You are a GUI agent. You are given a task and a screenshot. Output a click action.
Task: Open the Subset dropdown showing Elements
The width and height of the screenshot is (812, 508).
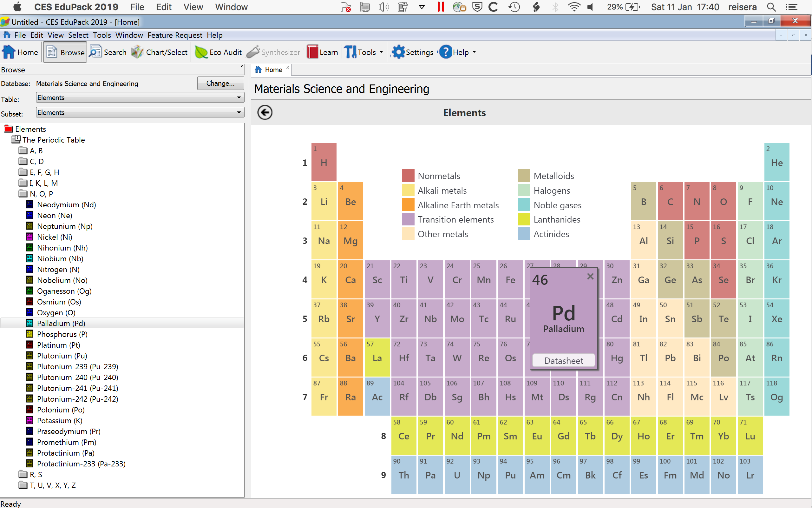(140, 112)
